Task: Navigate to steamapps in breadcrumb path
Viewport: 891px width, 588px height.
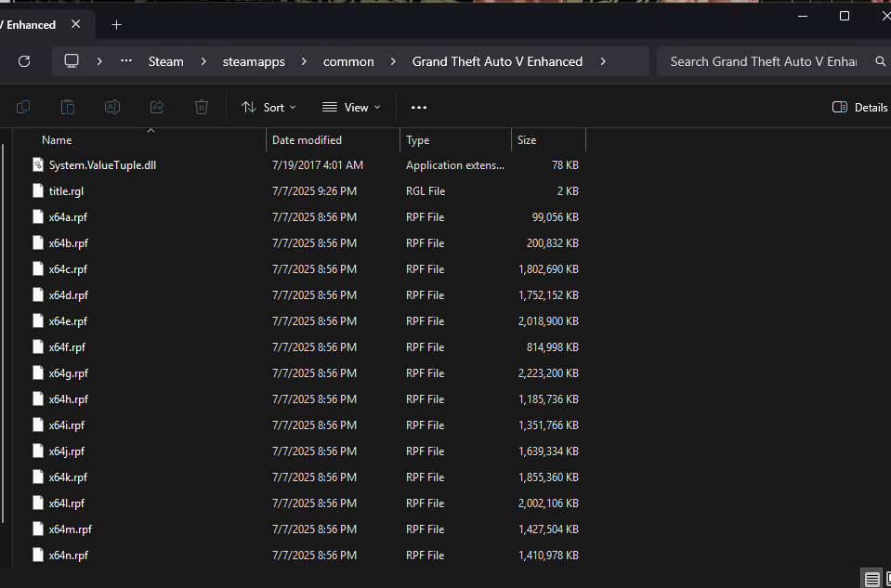Action: coord(254,61)
